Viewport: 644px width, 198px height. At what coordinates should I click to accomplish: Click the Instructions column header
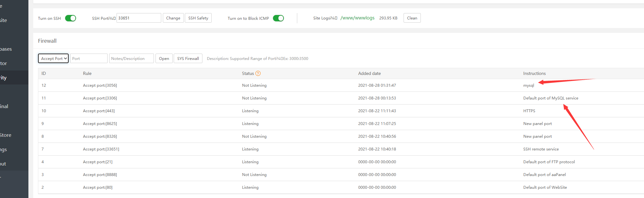pos(534,73)
